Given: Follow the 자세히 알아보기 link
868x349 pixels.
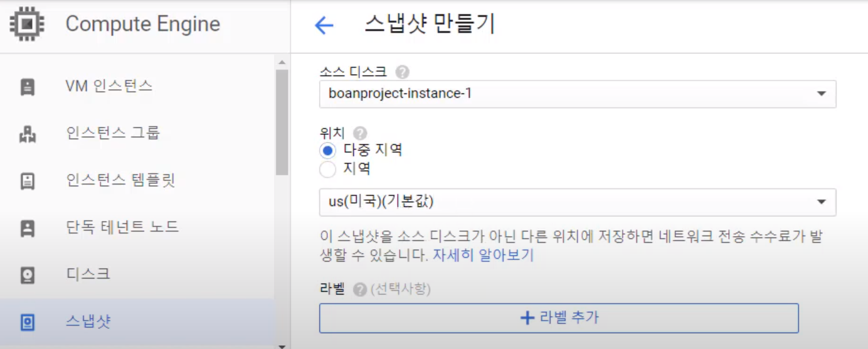Looking at the screenshot, I should click(x=483, y=255).
